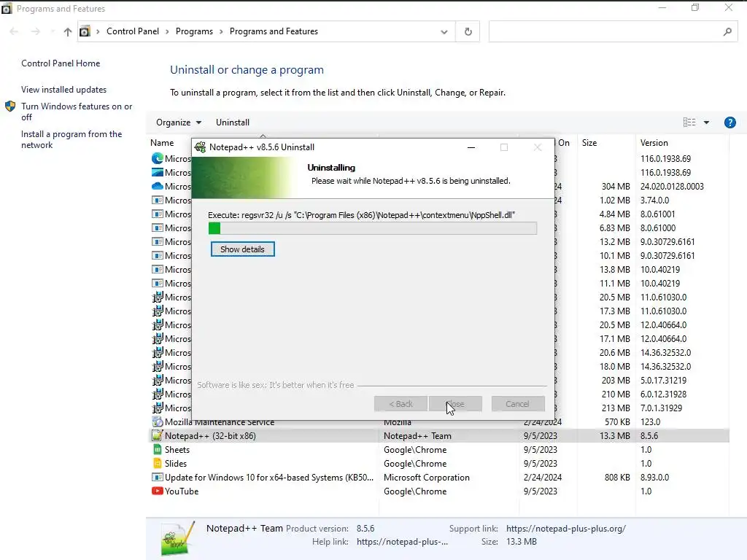Click the YouTube app icon
Screen dimensions: 747x560
[x=158, y=491]
